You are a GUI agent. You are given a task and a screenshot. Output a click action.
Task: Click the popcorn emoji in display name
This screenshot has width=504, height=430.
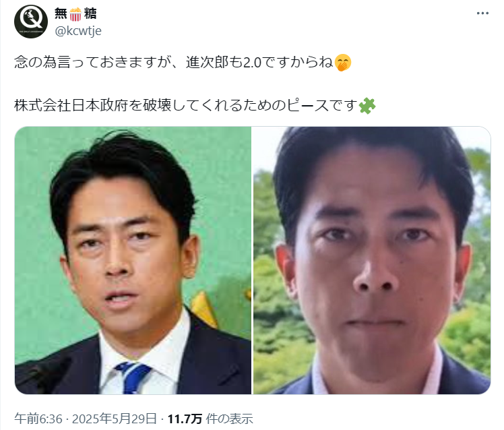(x=75, y=14)
